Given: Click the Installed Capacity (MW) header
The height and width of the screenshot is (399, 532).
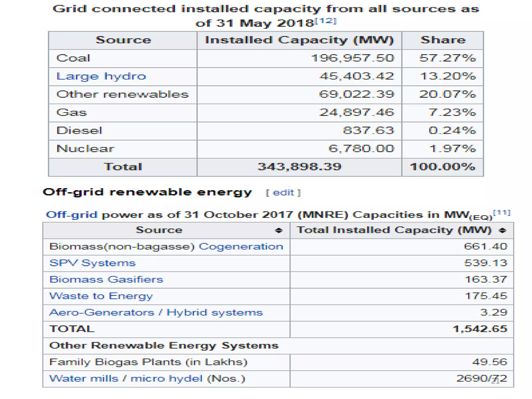Looking at the screenshot, I should (299, 40).
